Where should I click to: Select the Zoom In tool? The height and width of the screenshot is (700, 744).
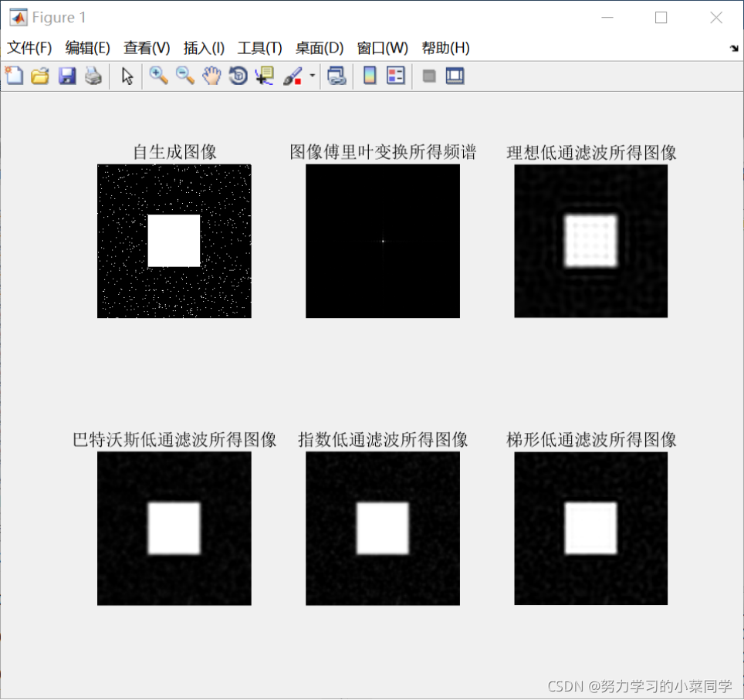(158, 76)
